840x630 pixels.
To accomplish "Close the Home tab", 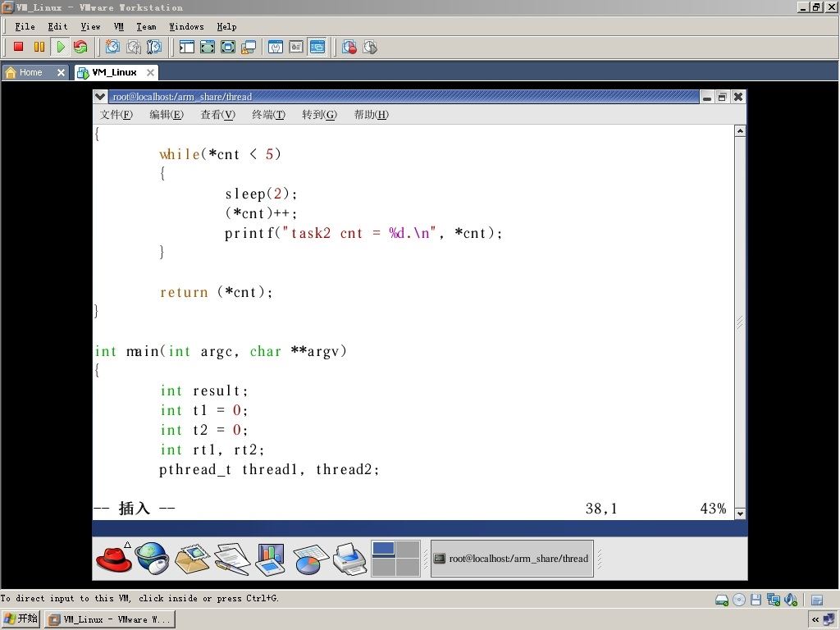I will coord(61,72).
